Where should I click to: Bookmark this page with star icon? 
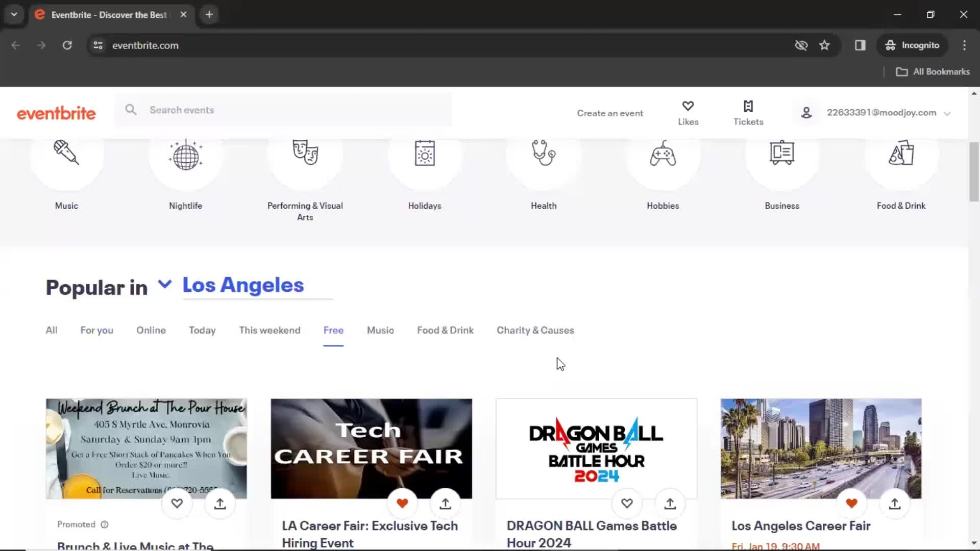pyautogui.click(x=824, y=45)
